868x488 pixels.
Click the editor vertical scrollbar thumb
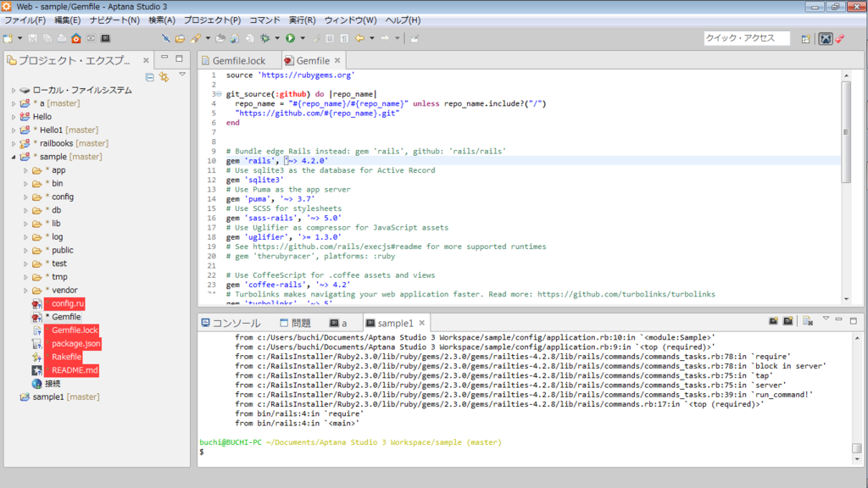click(846, 131)
